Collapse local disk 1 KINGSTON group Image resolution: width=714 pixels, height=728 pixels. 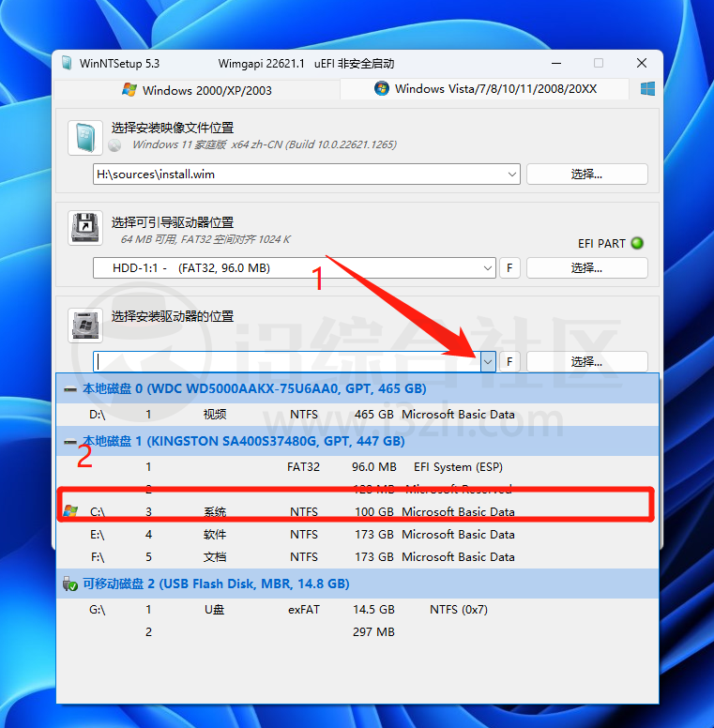point(70,441)
